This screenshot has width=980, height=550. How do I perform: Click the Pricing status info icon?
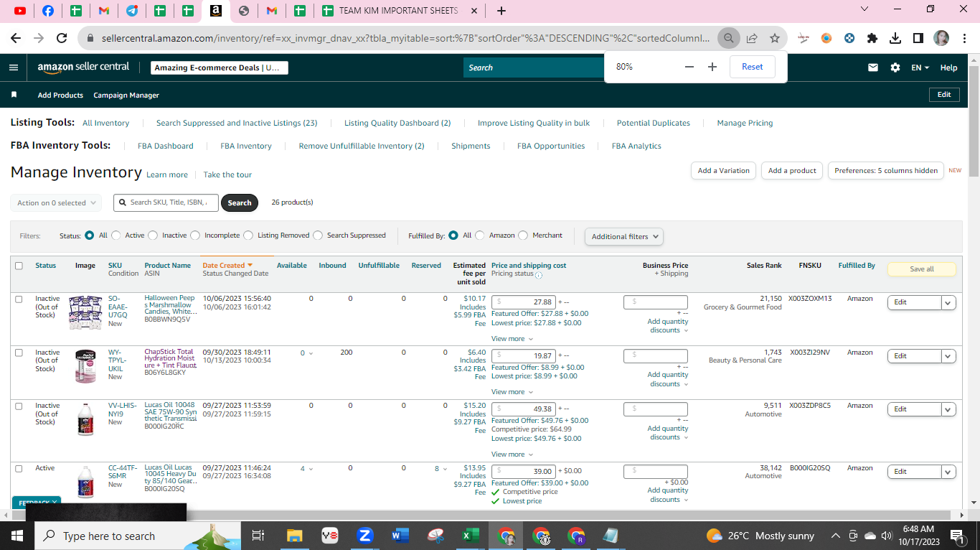coord(539,274)
